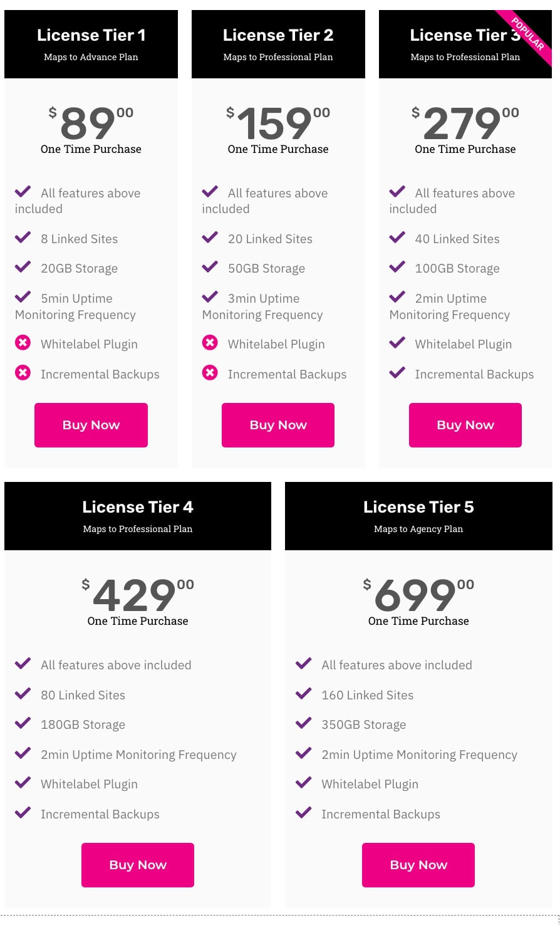Screen dimensions: 560x925
Task: Click Buy Now for the $159 tier
Action: click(x=278, y=425)
